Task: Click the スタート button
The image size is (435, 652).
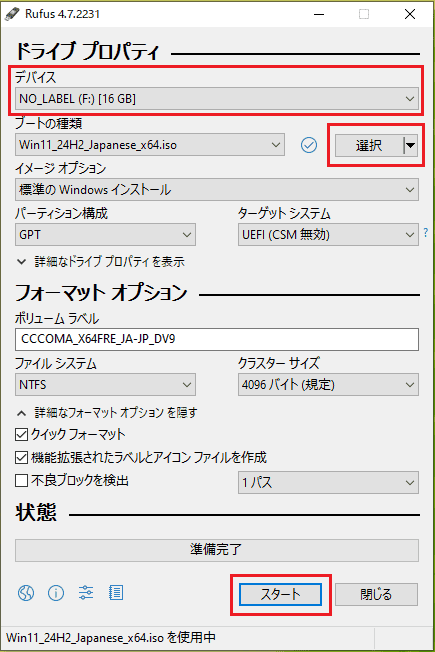Action: 280,594
